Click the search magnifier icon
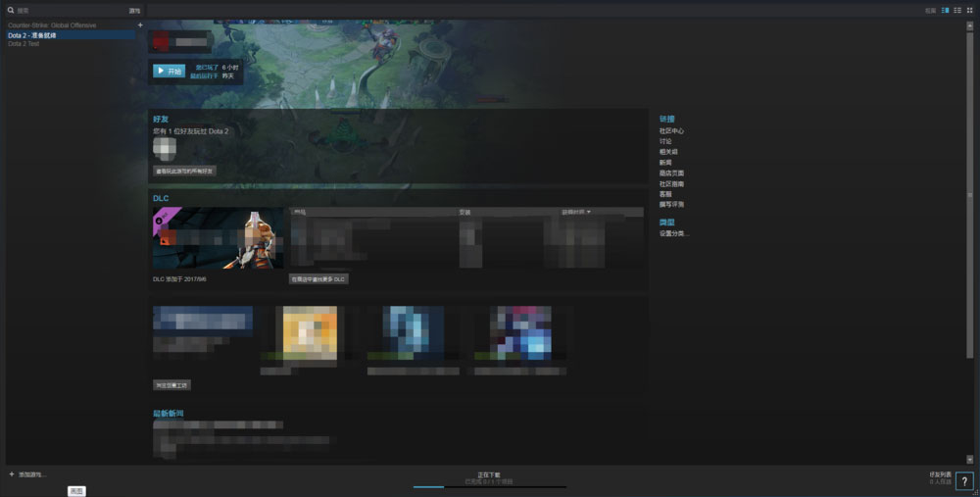This screenshot has height=497, width=980. pos(11,11)
